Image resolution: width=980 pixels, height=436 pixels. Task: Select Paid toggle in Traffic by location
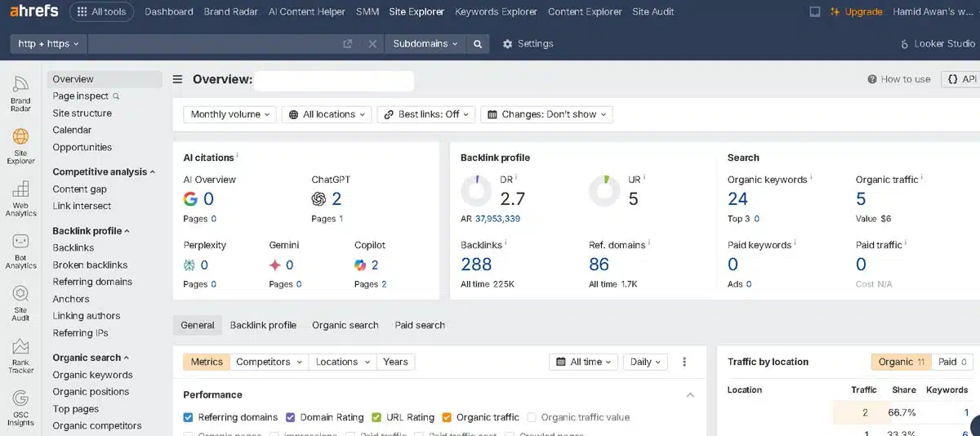tap(952, 362)
